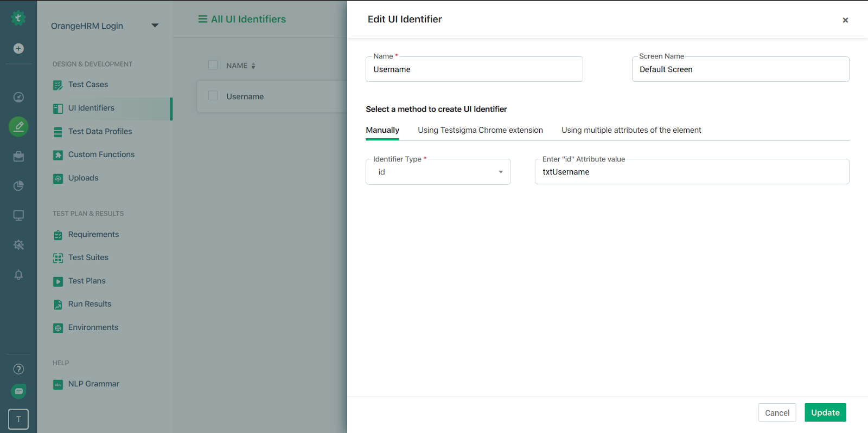The width and height of the screenshot is (868, 433).
Task: Switch to Using multiple attributes tab
Action: tap(631, 130)
